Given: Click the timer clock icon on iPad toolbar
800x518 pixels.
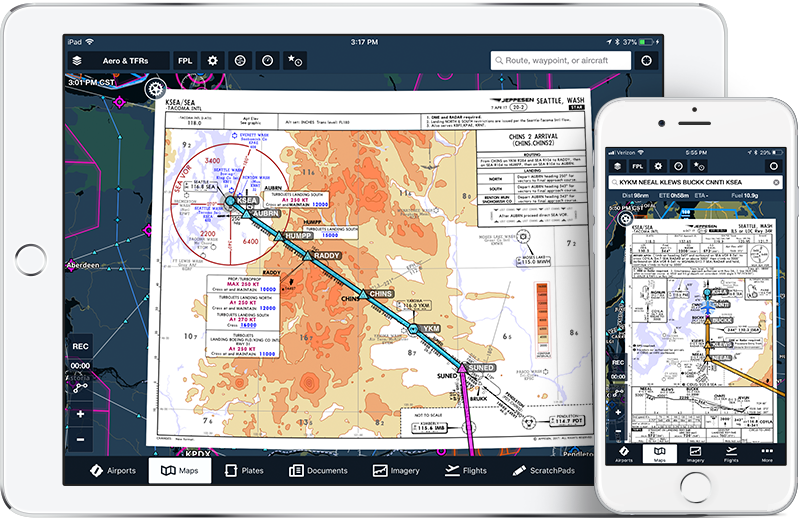Looking at the screenshot, I should click(x=267, y=60).
